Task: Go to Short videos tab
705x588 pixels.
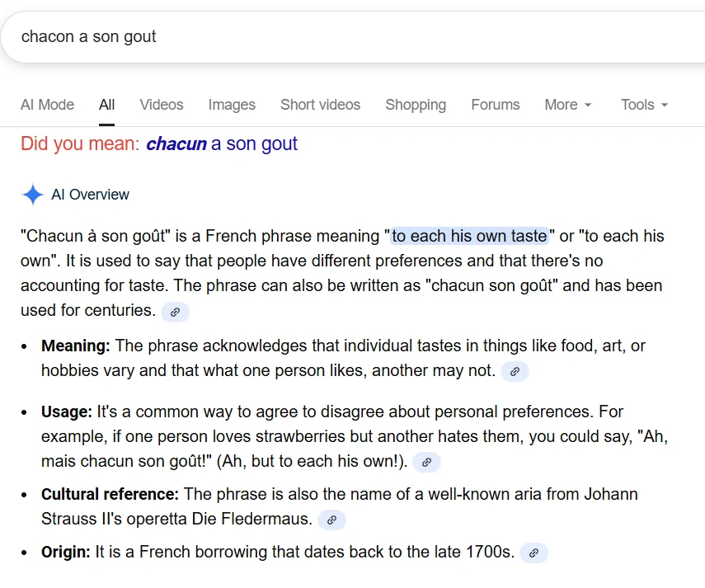Action: click(320, 105)
